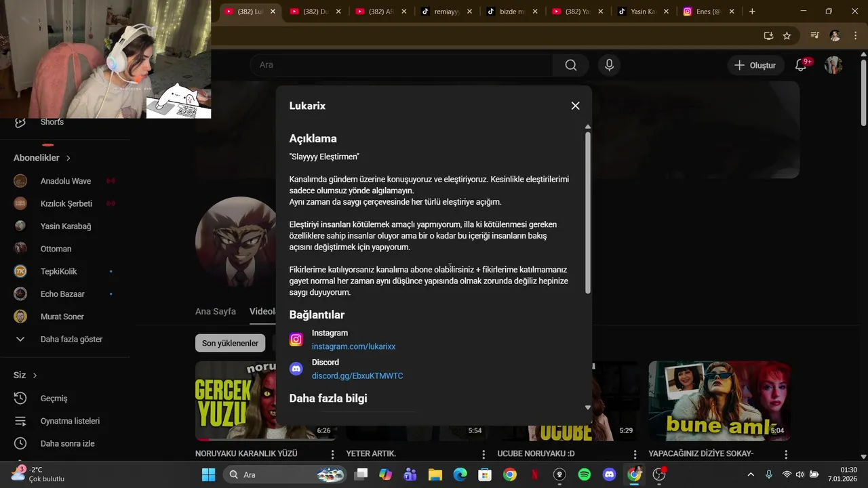The image size is (868, 488).
Task: Click the dialog scrollbar down arrow
Action: click(588, 407)
